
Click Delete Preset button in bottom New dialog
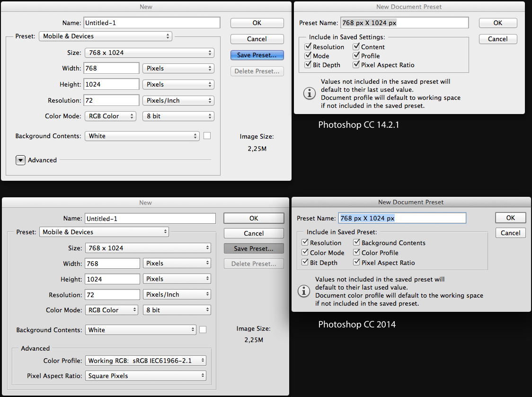[254, 264]
